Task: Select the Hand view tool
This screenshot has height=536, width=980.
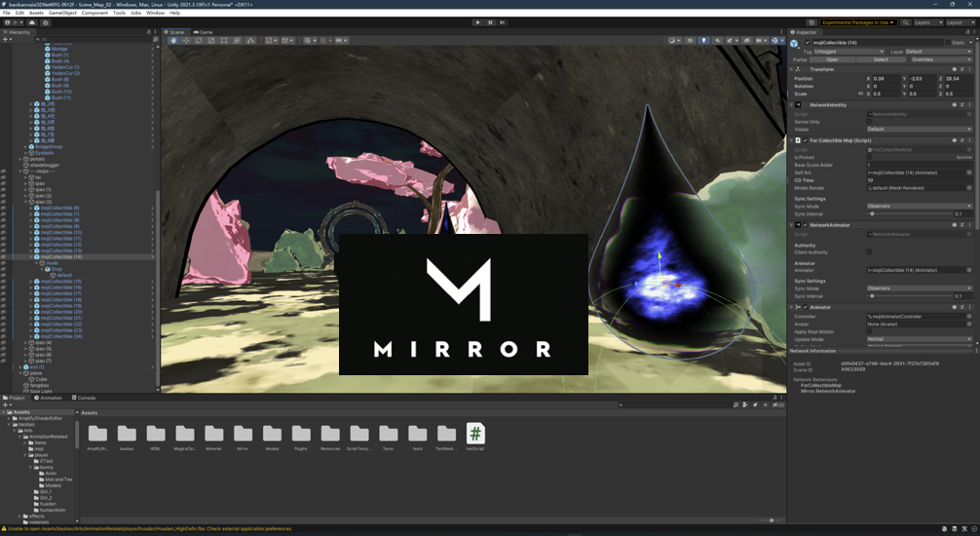Action: [x=173, y=41]
